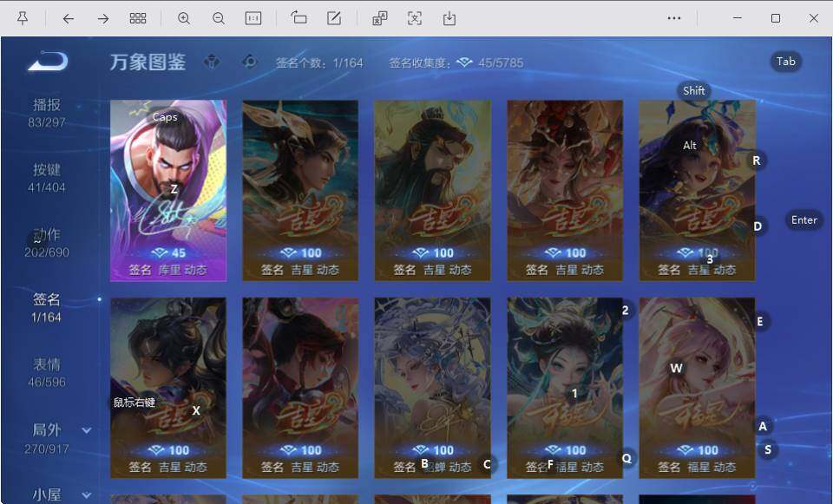Screen dimensions: 833x504
Task: Open the 吉星 card with blue-ribbon girl
Action: point(697,191)
